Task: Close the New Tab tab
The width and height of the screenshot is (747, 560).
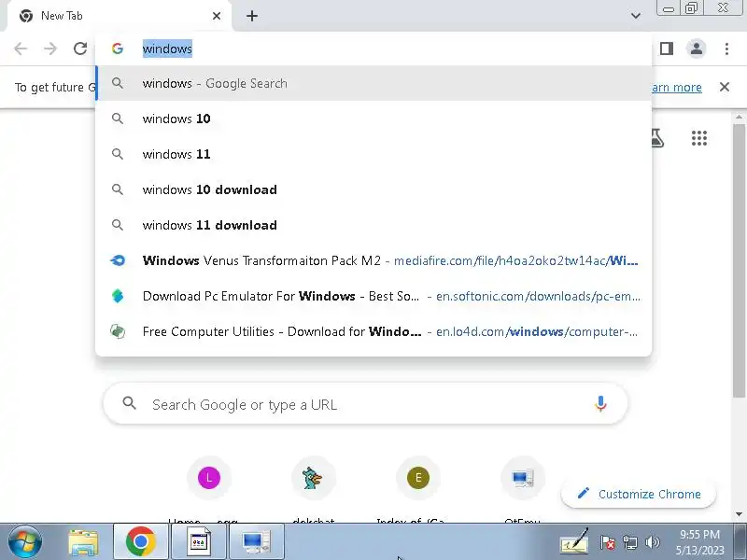Action: tap(217, 16)
